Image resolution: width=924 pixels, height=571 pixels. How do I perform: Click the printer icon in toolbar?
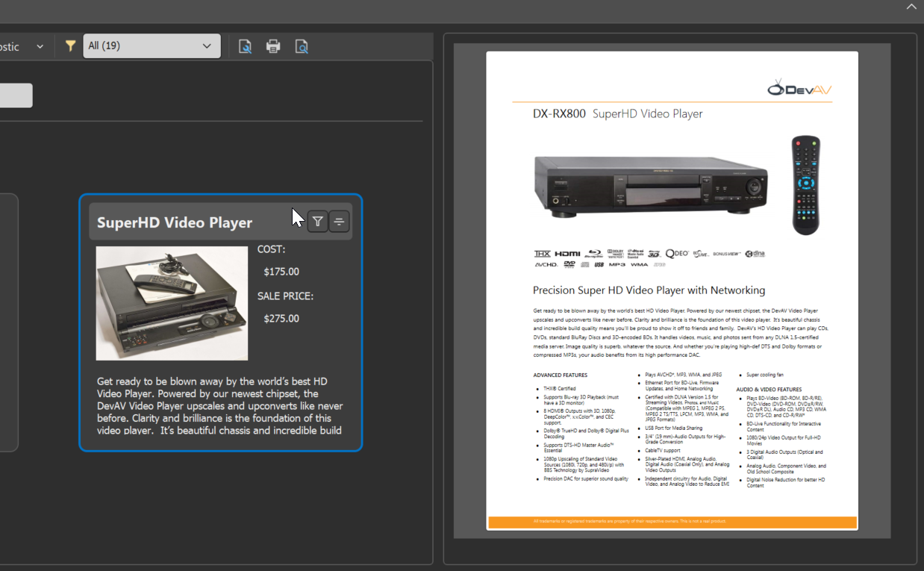click(273, 46)
